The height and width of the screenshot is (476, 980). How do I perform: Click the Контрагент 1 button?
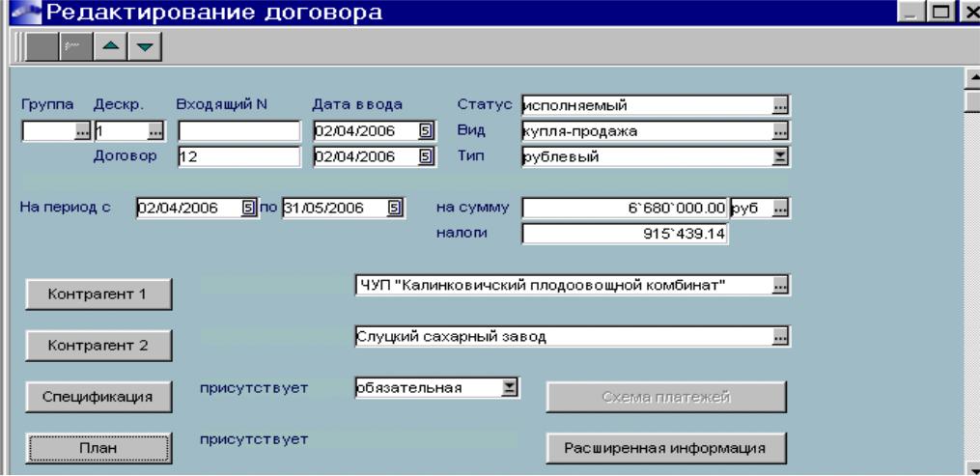coord(98,294)
